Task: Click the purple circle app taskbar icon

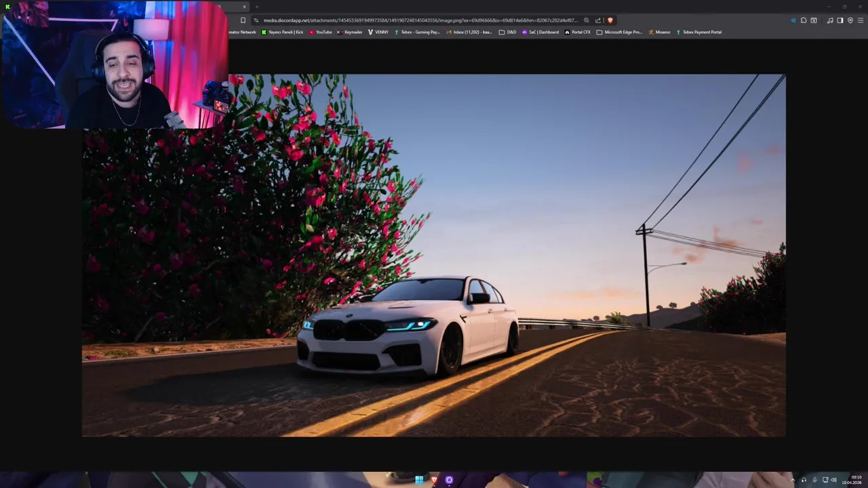Action: (449, 480)
